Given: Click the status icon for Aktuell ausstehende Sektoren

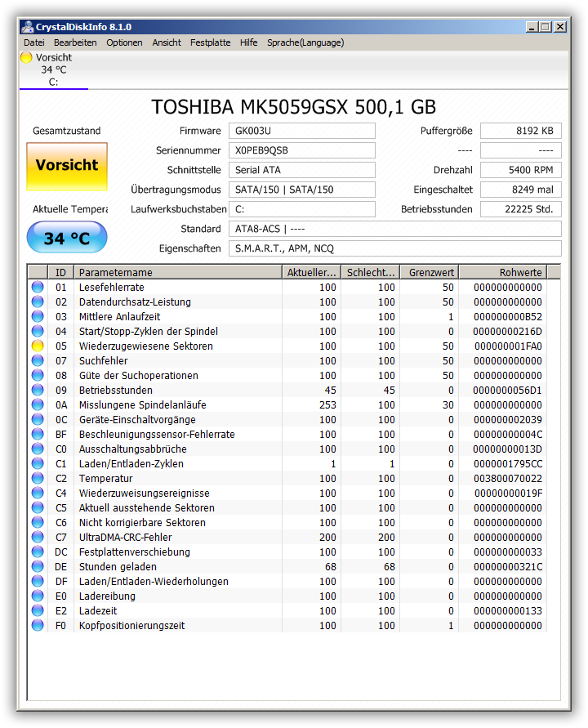Looking at the screenshot, I should (x=38, y=507).
